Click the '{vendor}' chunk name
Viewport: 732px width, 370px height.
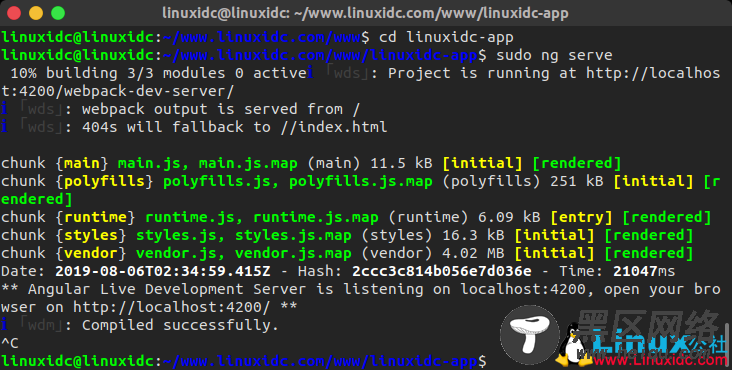91,253
